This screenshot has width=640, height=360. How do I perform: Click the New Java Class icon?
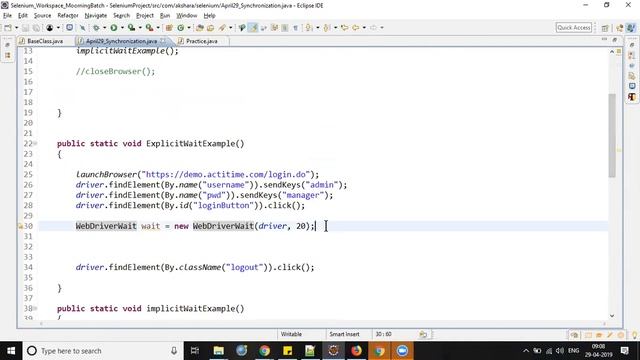click(x=180, y=28)
